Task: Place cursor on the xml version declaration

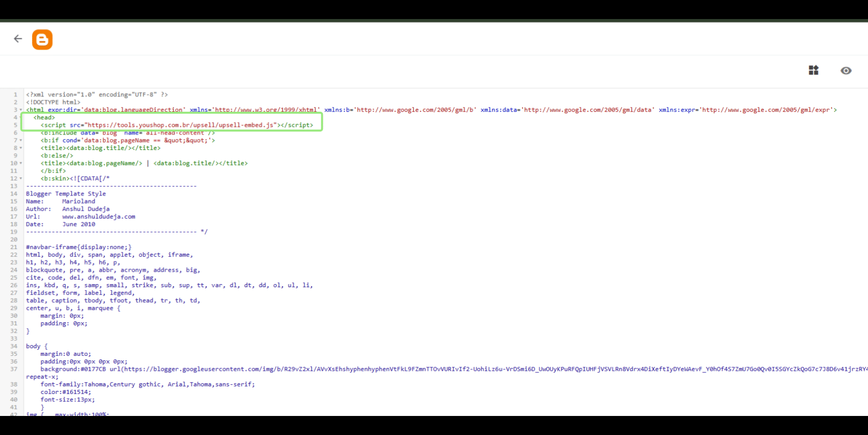Action: coord(97,94)
